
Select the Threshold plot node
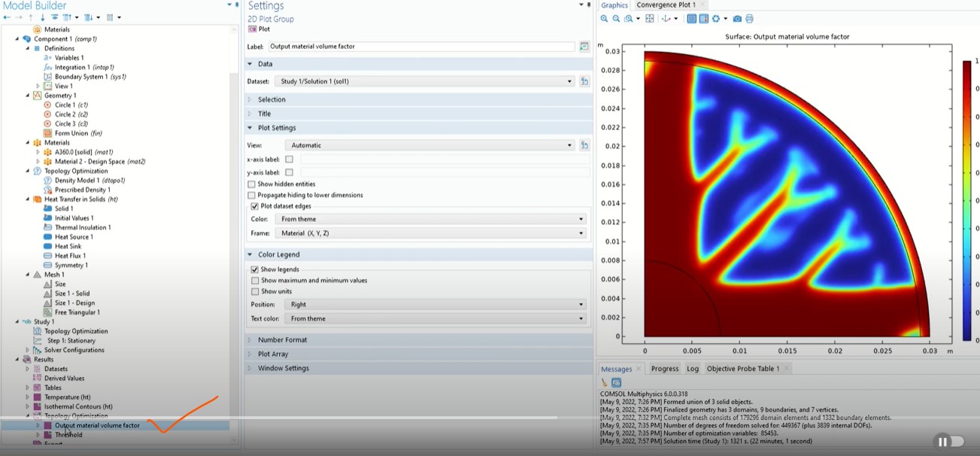[x=68, y=435]
